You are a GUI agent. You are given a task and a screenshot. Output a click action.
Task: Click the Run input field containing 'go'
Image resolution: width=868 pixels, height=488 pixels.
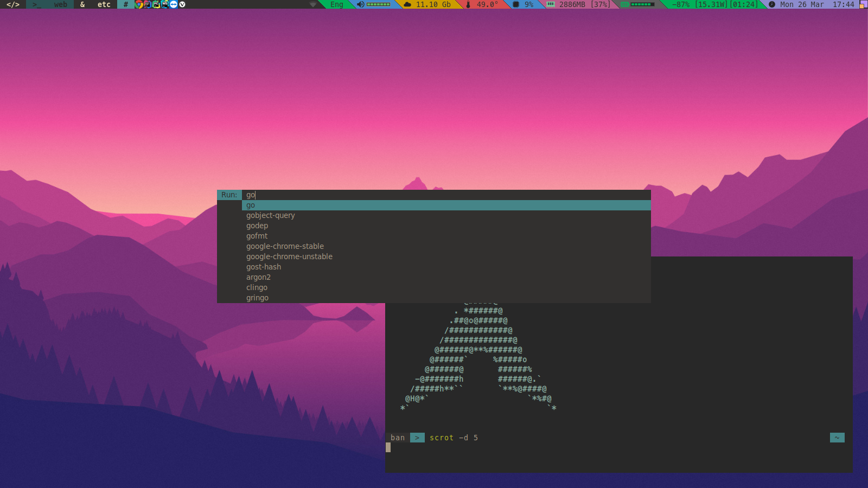445,195
